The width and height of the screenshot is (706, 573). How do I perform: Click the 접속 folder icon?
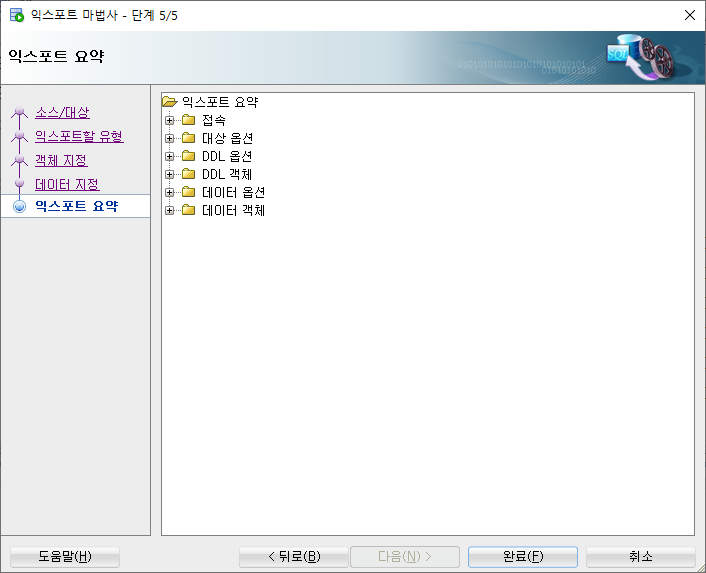(x=189, y=120)
